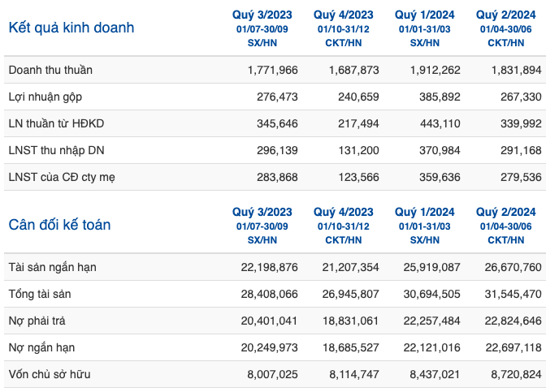Click the LN thuần từ HĐKD row label
Screen dimensions: 546x392
pos(56,123)
